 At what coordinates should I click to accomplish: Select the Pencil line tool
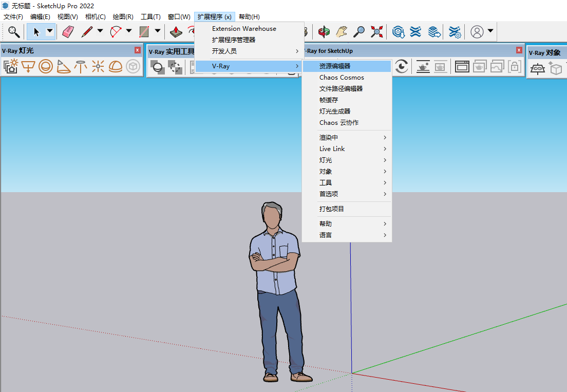point(87,32)
